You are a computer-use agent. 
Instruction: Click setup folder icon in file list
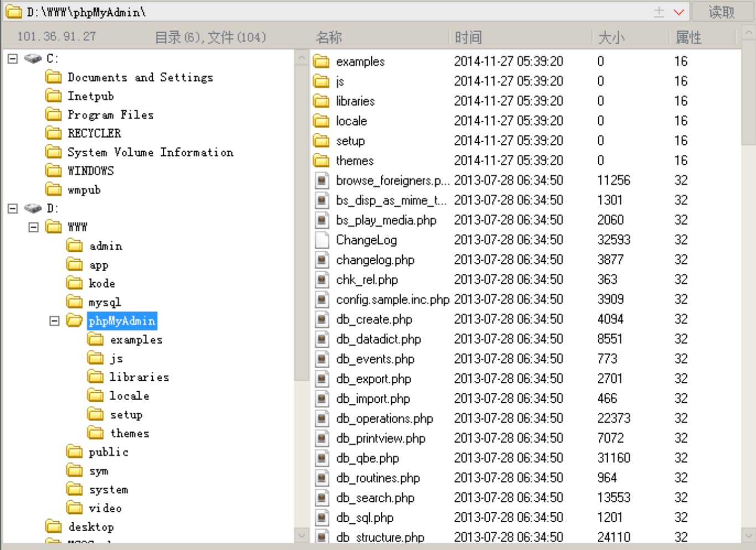coord(321,141)
